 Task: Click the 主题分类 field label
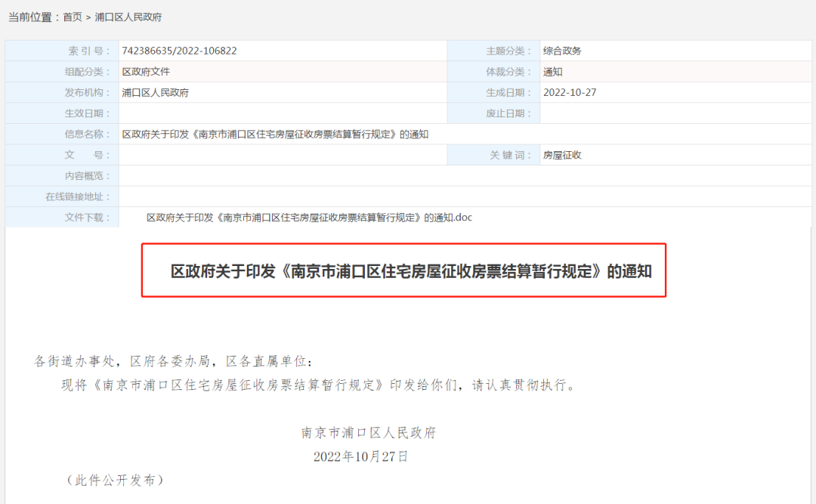(x=505, y=51)
